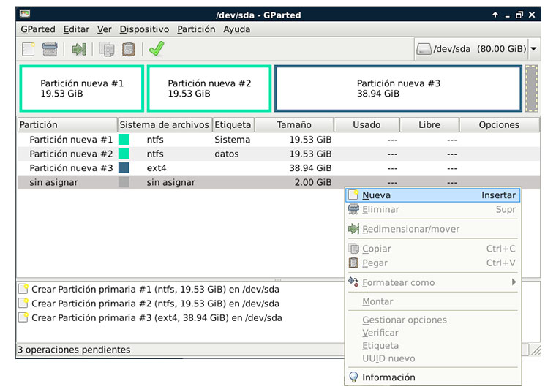Open the Dispositivo menu

(x=144, y=29)
